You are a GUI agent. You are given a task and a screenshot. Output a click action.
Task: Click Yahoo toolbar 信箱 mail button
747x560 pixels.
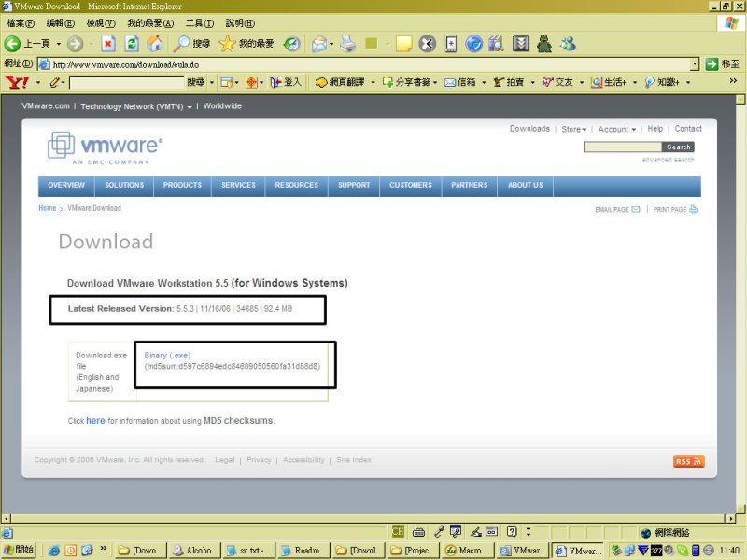[460, 82]
